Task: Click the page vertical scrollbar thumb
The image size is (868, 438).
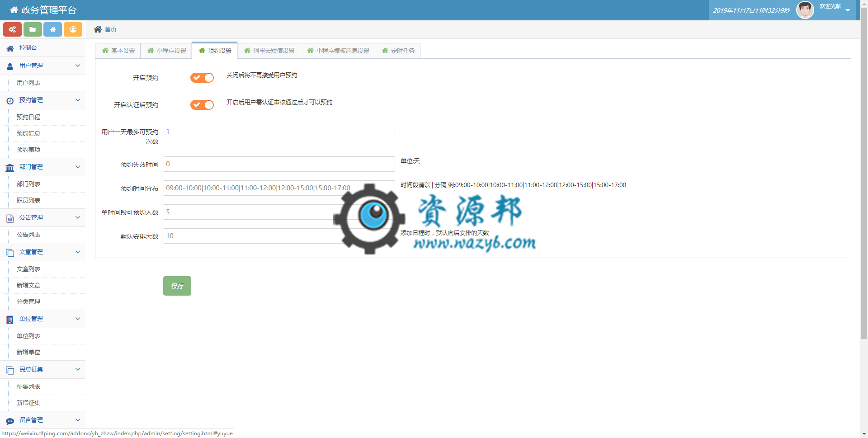Action: [864, 173]
